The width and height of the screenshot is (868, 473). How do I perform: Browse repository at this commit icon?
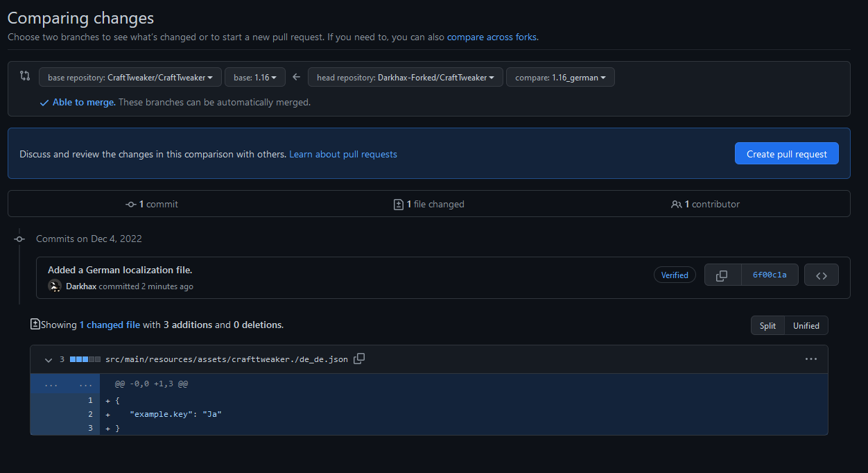coord(821,275)
